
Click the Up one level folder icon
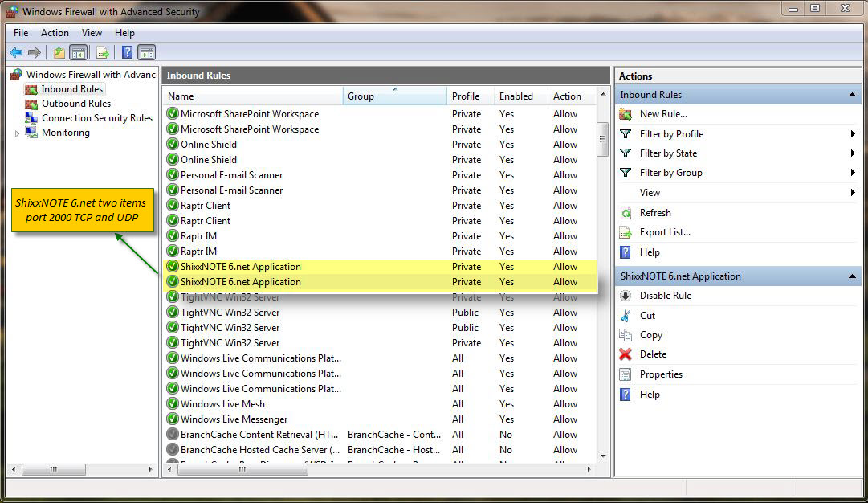59,52
